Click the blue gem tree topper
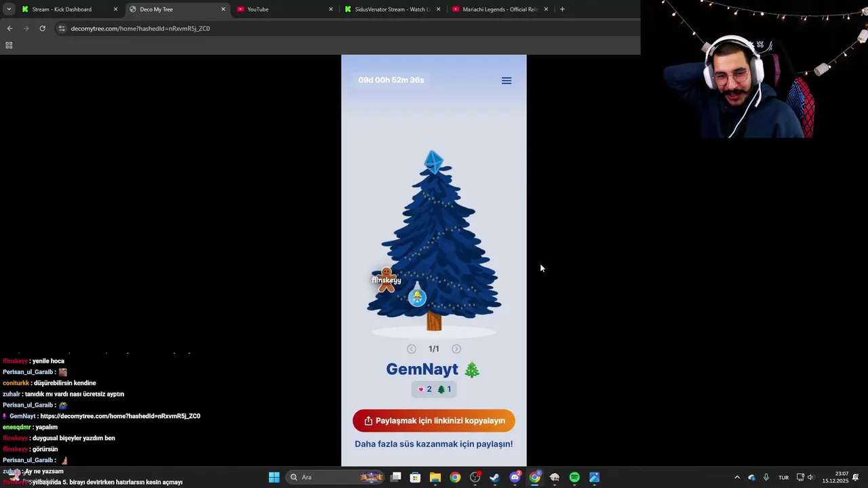This screenshot has height=488, width=868. click(x=433, y=162)
